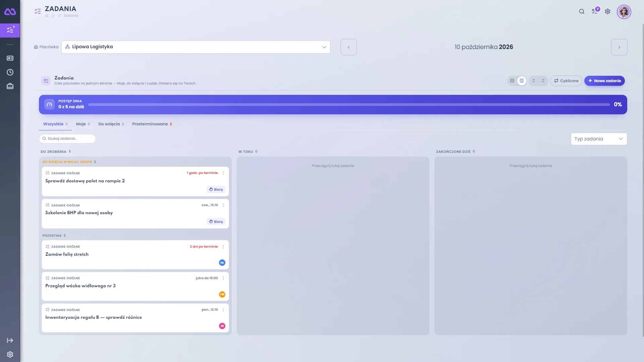644x362 pixels.
Task: Open options menu for Sprawdź dostawę palet
Action: point(223,173)
